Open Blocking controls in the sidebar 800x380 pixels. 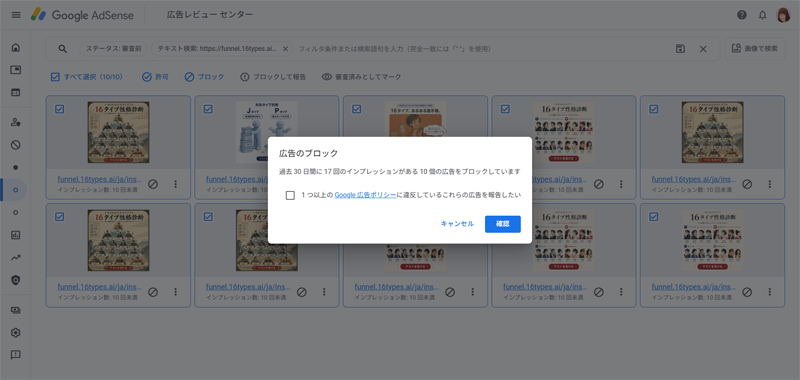click(16, 145)
